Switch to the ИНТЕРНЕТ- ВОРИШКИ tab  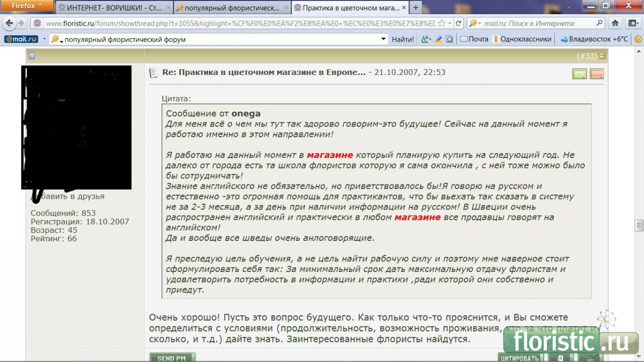(x=113, y=8)
